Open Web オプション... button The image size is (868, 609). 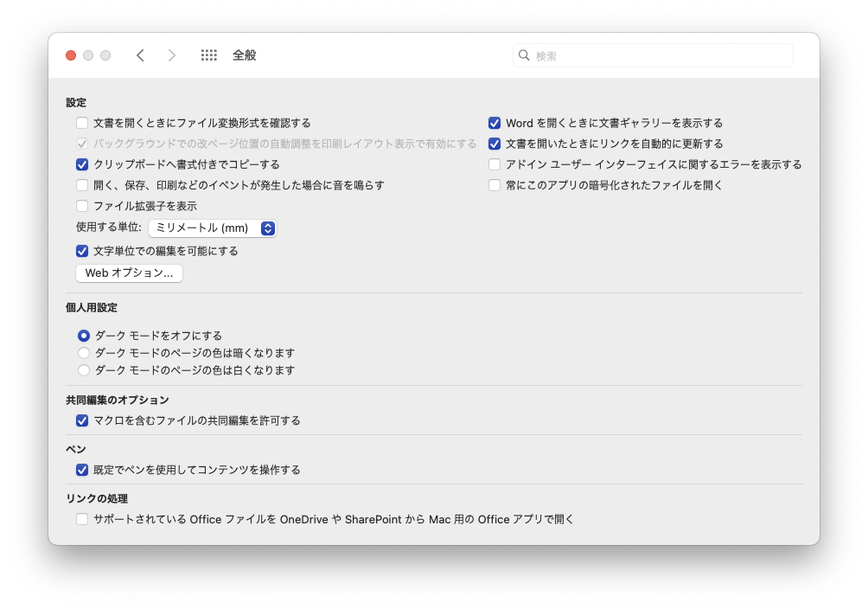pyautogui.click(x=129, y=273)
